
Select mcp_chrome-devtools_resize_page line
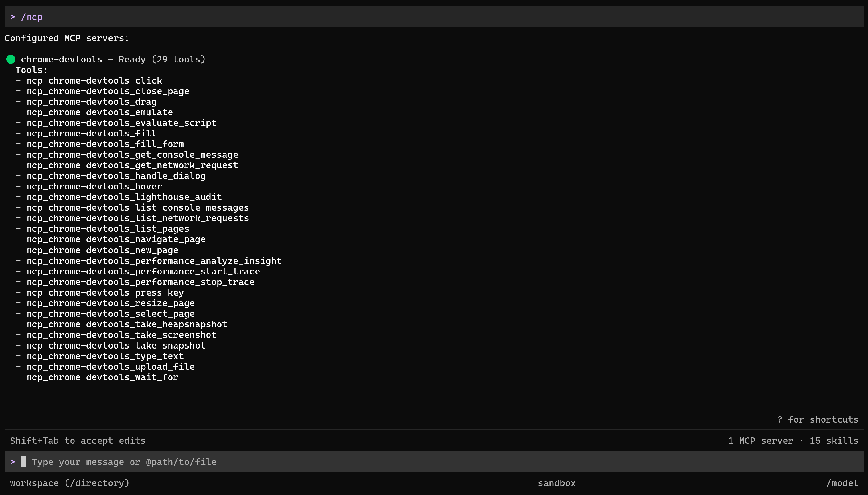click(111, 303)
